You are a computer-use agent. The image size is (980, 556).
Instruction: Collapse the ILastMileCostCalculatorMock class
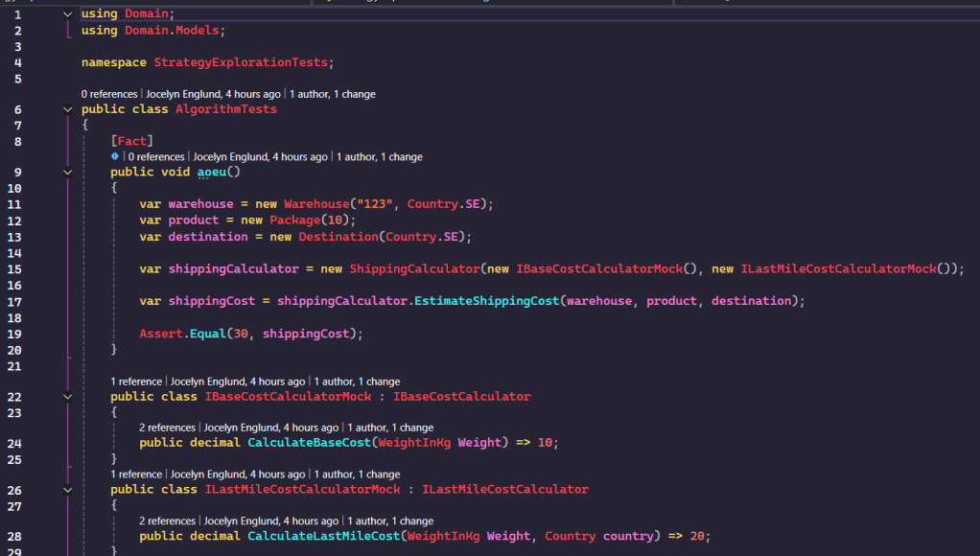pyautogui.click(x=67, y=490)
